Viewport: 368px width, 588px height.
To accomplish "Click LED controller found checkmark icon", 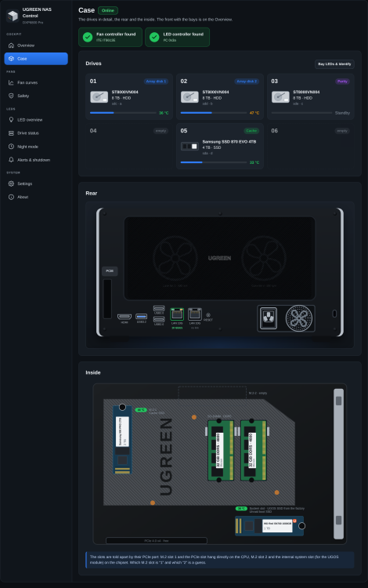I will [x=154, y=37].
